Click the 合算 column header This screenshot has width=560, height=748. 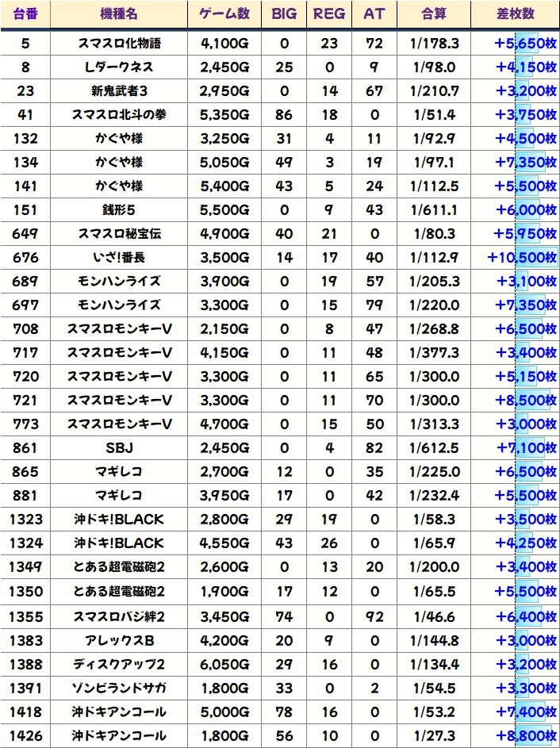434,14
